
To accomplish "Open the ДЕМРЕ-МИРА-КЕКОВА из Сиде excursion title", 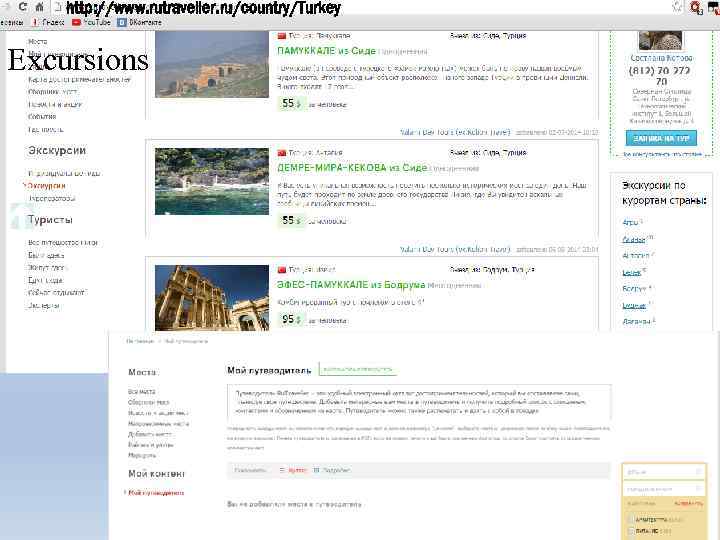I will [x=352, y=168].
